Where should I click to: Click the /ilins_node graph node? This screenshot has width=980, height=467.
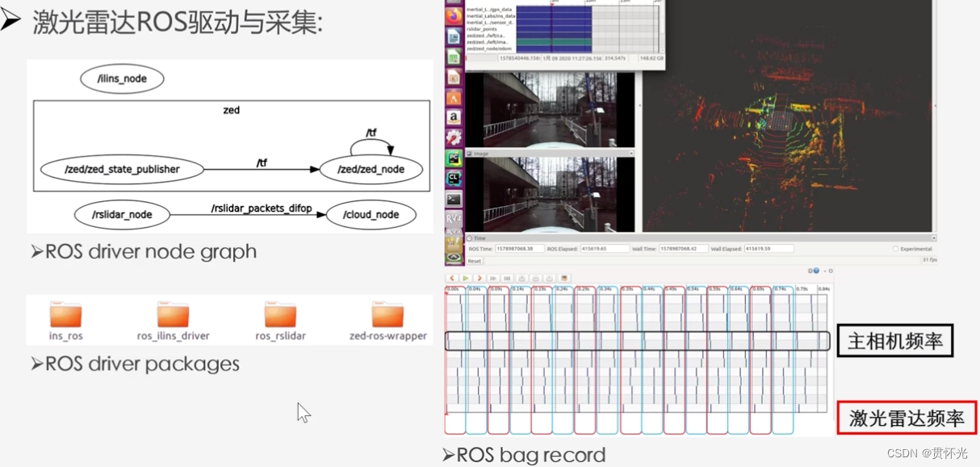click(123, 79)
